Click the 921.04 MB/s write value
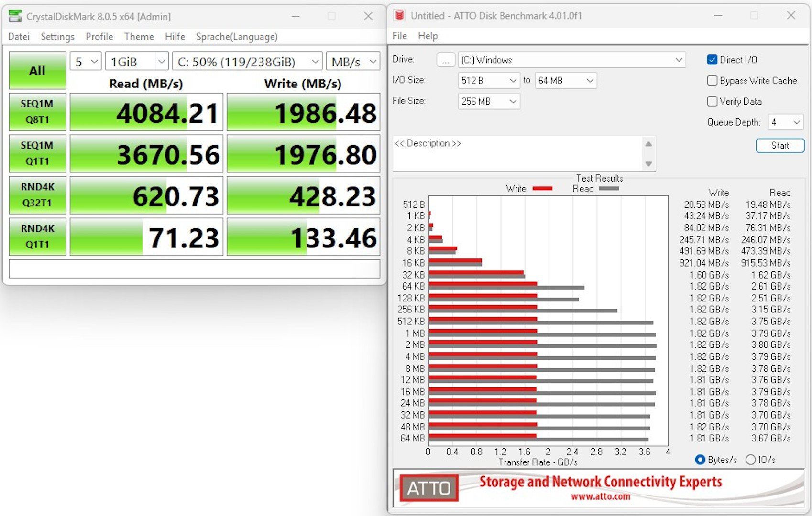The height and width of the screenshot is (516, 812). tap(704, 263)
